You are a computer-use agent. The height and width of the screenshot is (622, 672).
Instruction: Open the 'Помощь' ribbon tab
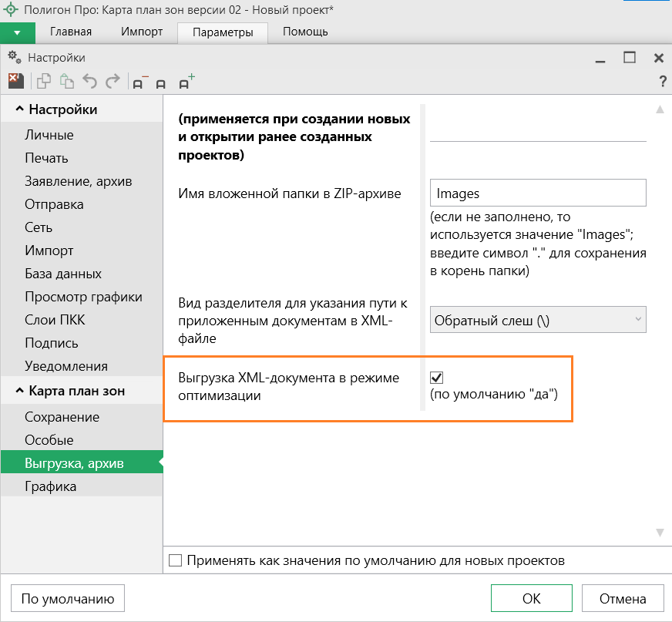point(305,32)
